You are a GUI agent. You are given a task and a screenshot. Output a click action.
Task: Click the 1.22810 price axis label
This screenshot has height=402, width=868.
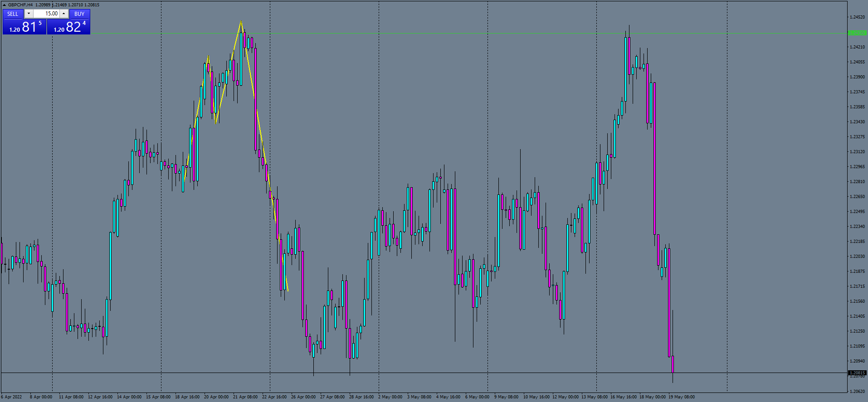[857, 182]
